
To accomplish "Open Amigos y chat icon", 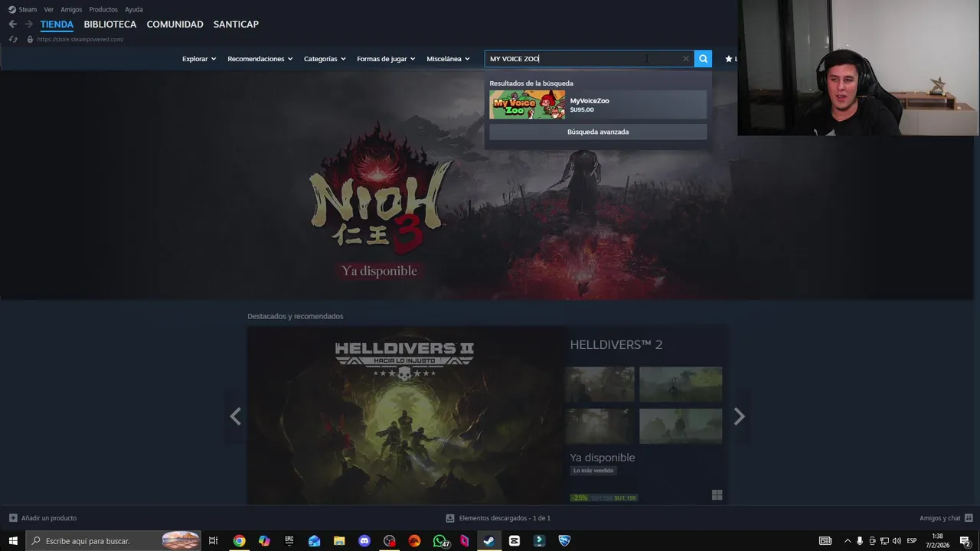I will click(969, 518).
